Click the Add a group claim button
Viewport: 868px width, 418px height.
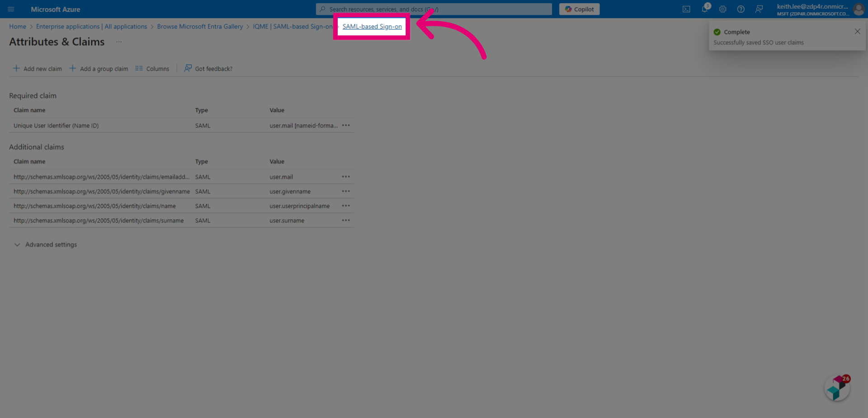pos(99,69)
